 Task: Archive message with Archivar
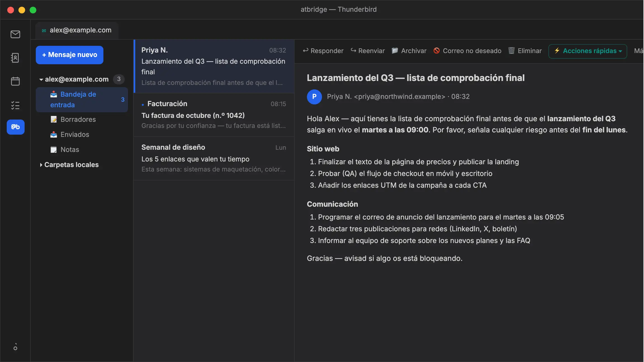coord(409,51)
